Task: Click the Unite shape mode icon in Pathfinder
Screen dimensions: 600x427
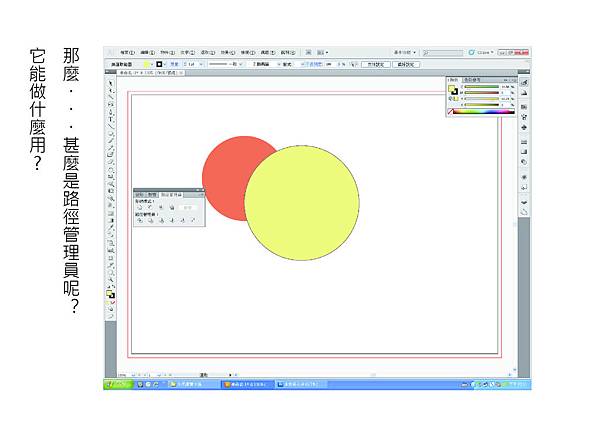Action: click(140, 207)
